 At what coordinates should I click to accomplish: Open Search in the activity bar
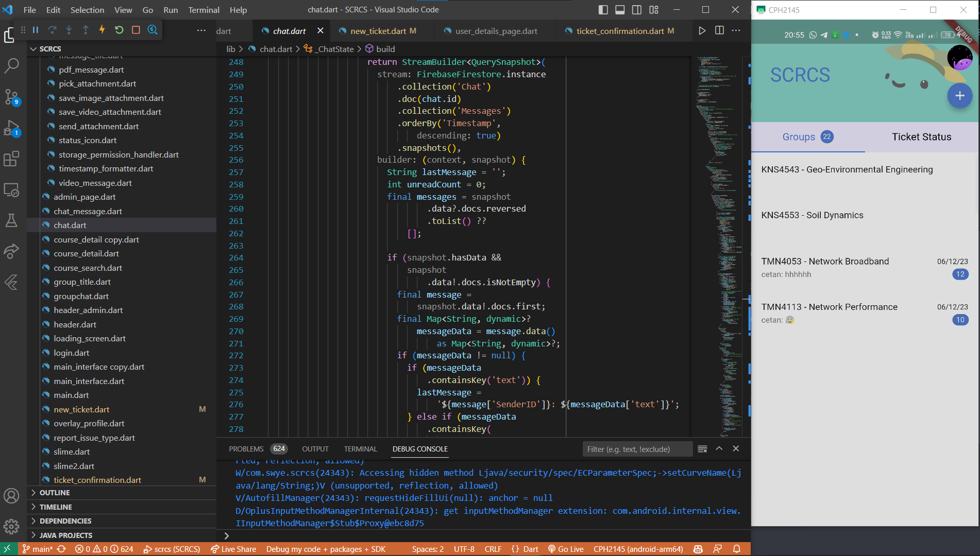click(x=11, y=65)
